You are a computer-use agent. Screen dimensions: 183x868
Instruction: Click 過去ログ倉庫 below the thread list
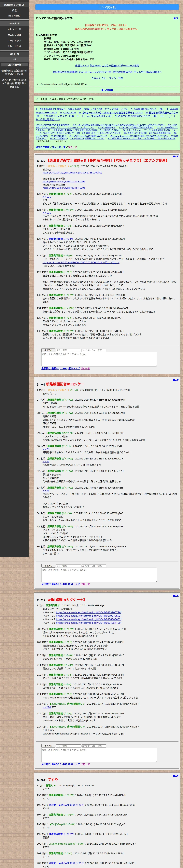pos(42,147)
